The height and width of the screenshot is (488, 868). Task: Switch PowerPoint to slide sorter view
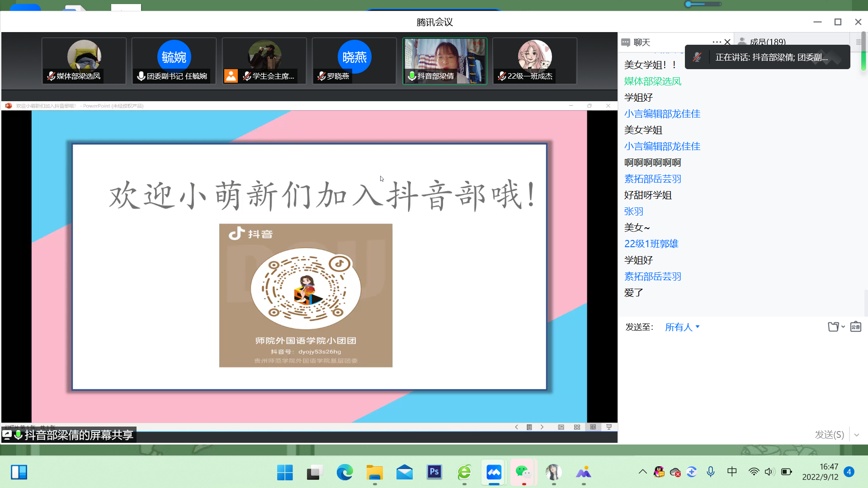click(577, 427)
